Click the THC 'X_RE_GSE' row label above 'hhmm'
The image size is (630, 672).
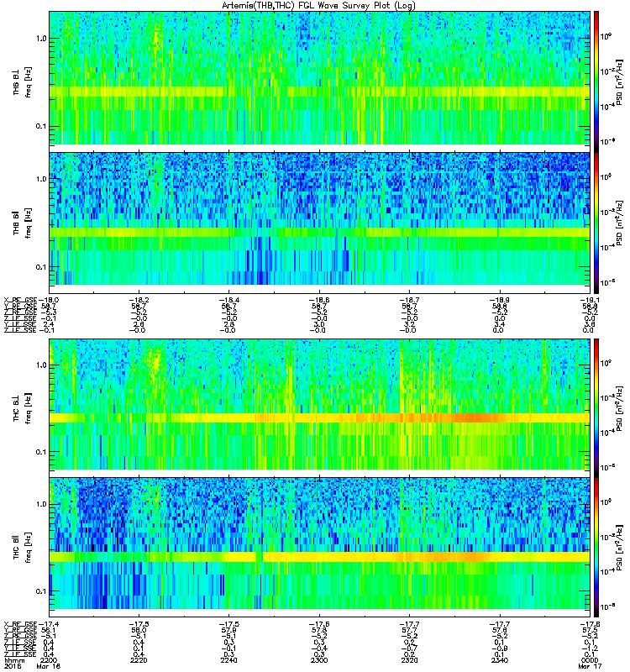[20, 624]
